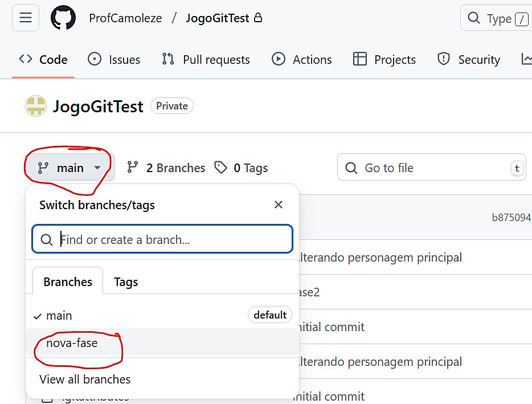Viewport: 532px width, 404px height.
Task: Open the hamburger navigation menu
Action: click(x=25, y=18)
